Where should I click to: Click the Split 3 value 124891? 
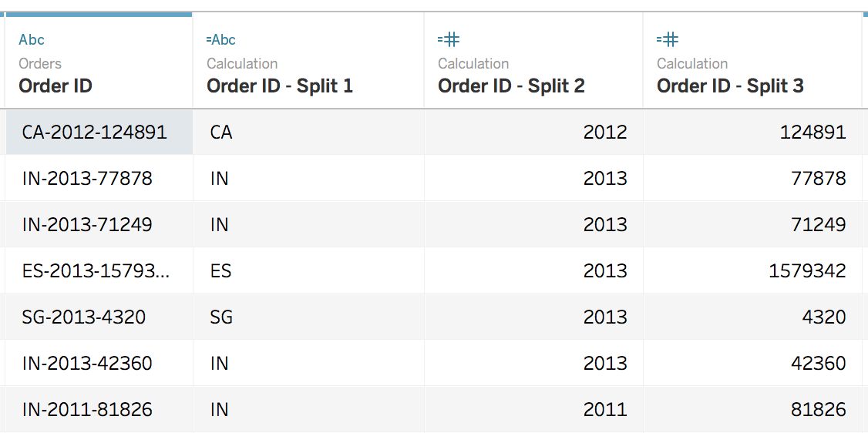pyautogui.click(x=812, y=133)
